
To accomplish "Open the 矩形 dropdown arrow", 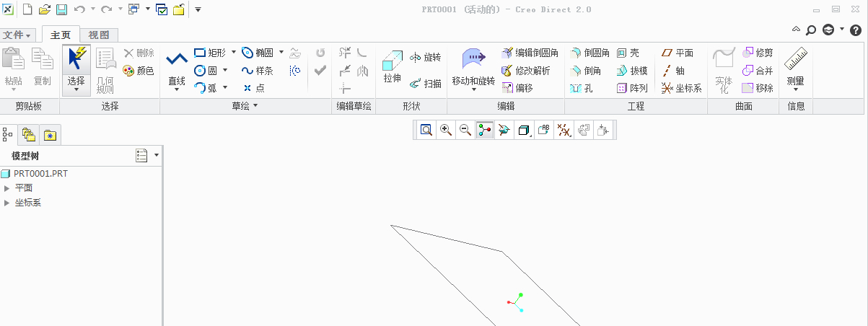I will pyautogui.click(x=234, y=52).
